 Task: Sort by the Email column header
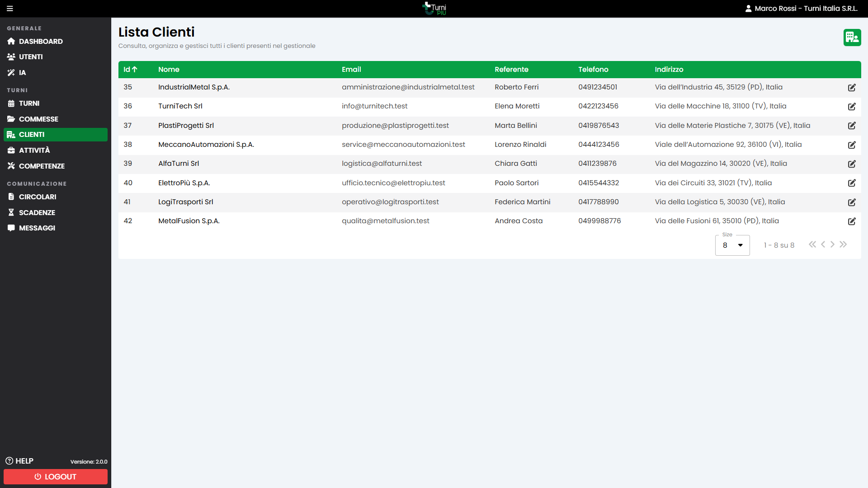[351, 70]
